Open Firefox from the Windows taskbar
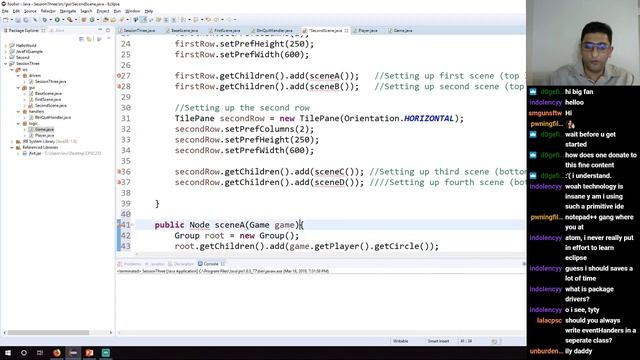The height and width of the screenshot is (360, 640). click(57, 353)
